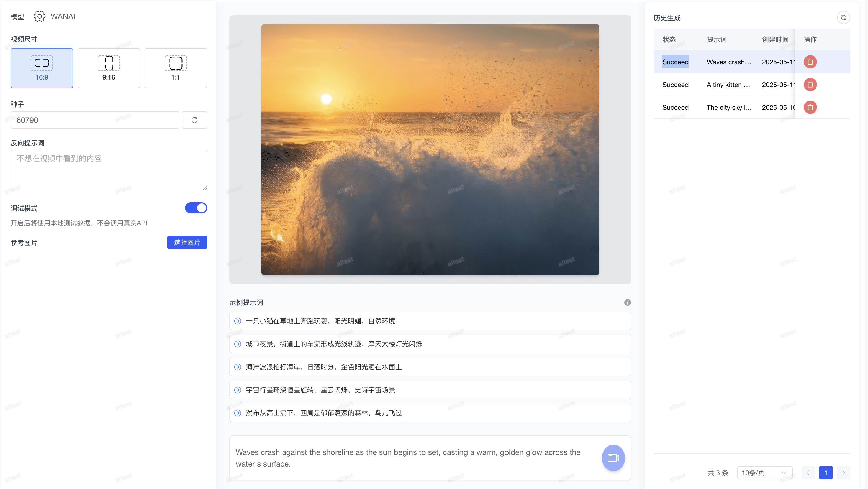Click the 创建时间 column header
The width and height of the screenshot is (868, 489).
[775, 39]
